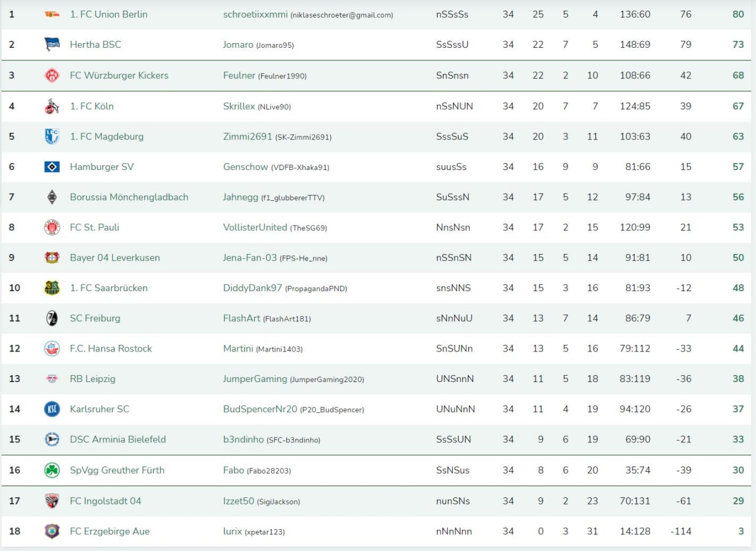The image size is (756, 551).
Task: Click FC Ingolstadt 04's points value 29
Action: (738, 501)
